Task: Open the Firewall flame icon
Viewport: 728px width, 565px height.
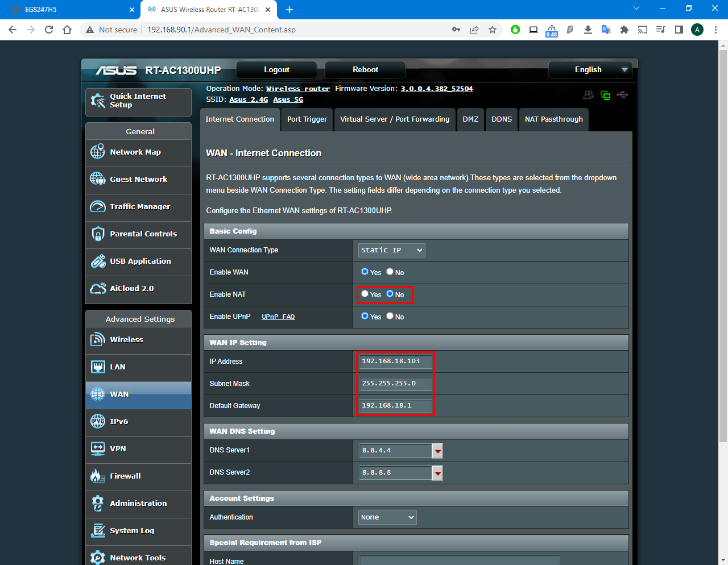Action: click(x=98, y=476)
